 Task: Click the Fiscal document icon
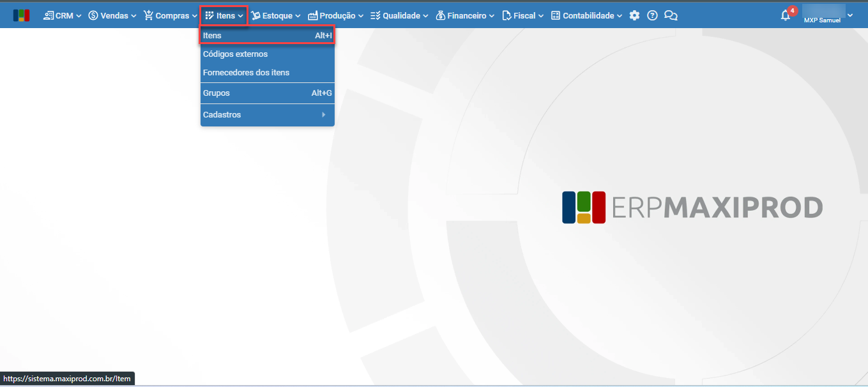tap(507, 15)
